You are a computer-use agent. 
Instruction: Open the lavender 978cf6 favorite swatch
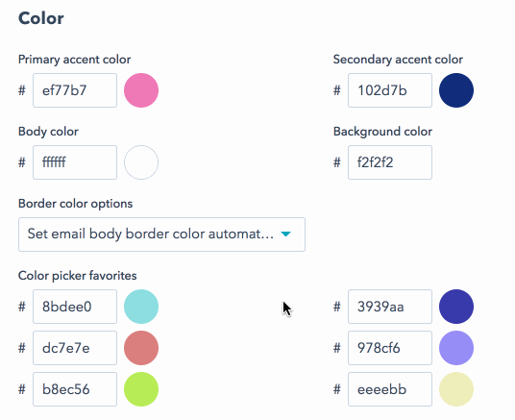click(x=456, y=348)
